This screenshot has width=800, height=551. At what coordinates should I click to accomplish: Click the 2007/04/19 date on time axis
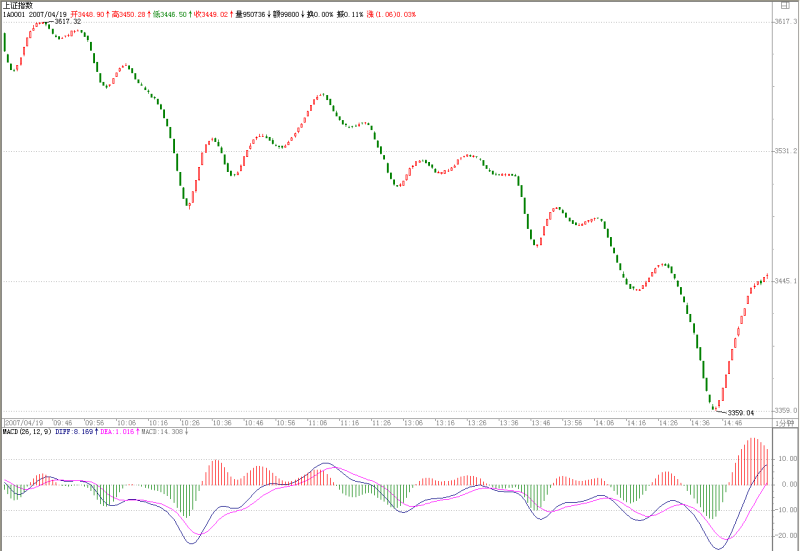[x=24, y=423]
